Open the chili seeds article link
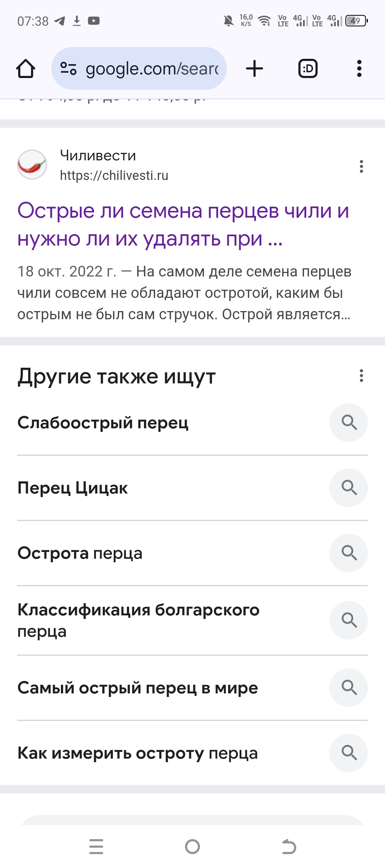The height and width of the screenshot is (868, 385). 183,224
